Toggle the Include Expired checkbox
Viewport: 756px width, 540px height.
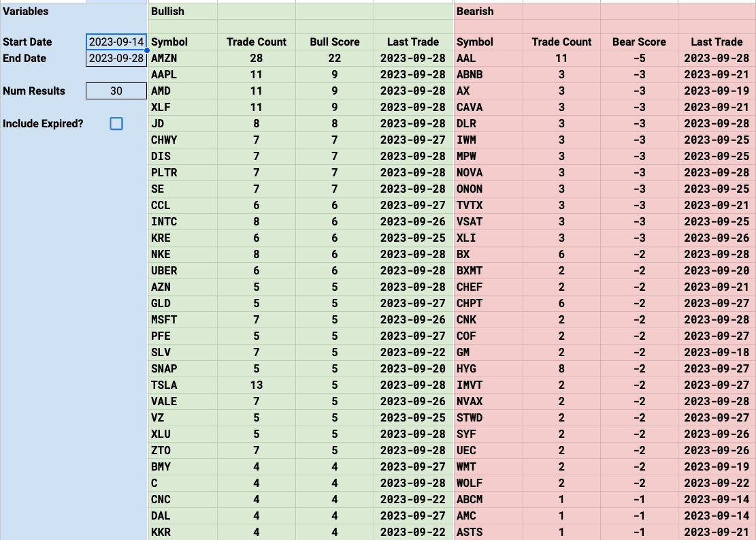tap(116, 123)
